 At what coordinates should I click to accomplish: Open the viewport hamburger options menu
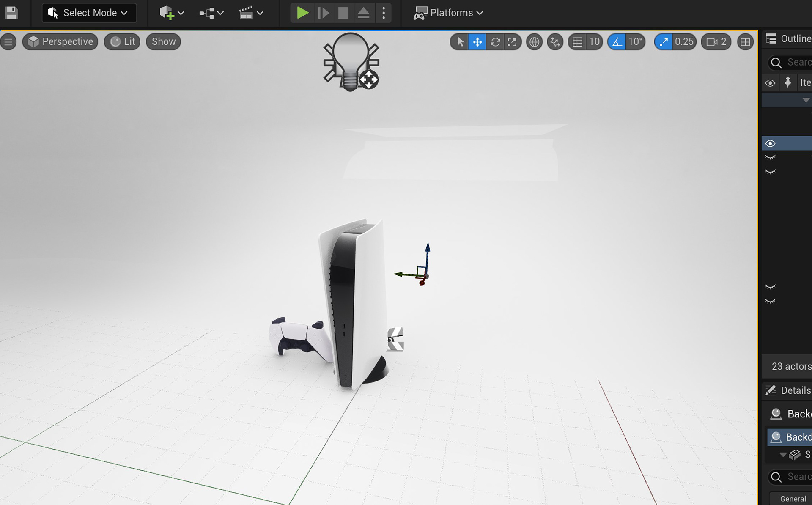[8, 41]
